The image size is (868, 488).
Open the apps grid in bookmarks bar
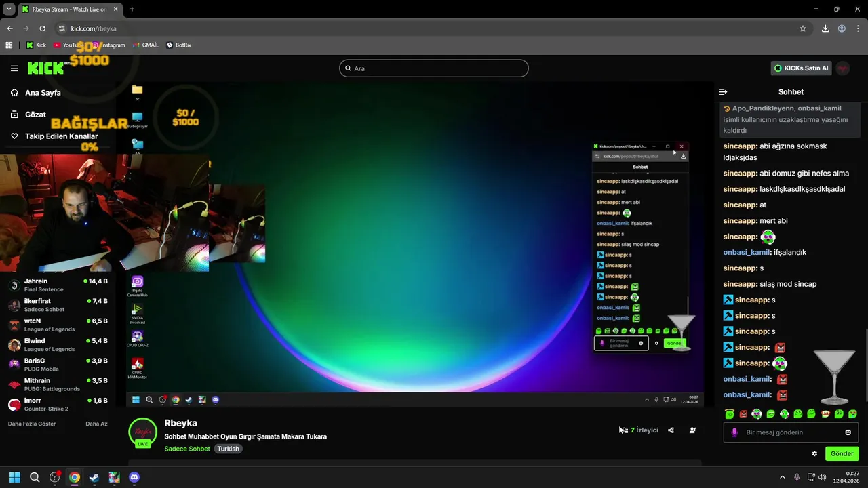9,45
